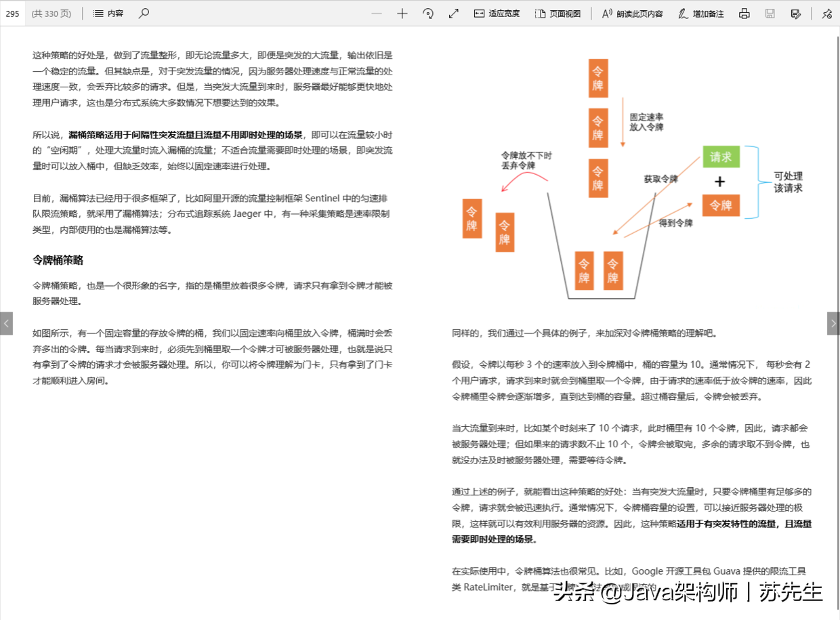Zoom out with the minus icon
This screenshot has height=620, width=840.
coord(377,14)
